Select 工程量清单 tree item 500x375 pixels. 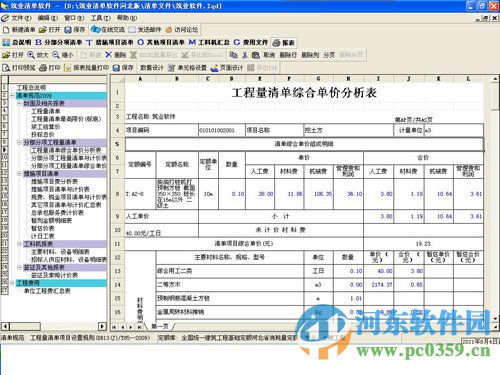click(46, 111)
